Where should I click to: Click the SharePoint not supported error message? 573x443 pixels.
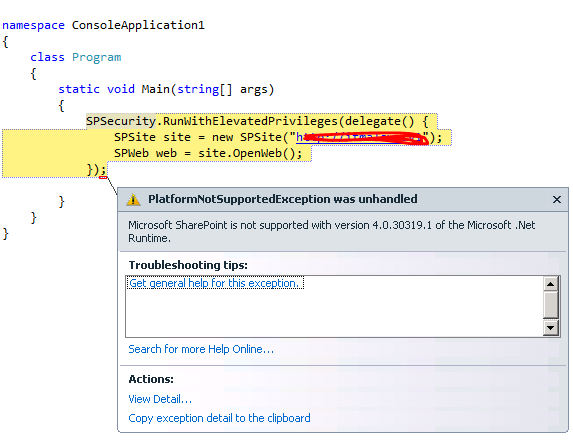tap(331, 231)
